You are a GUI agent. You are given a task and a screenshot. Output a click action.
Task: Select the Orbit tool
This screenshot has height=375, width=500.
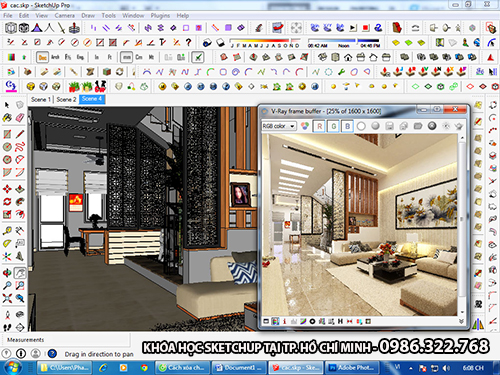[7, 273]
